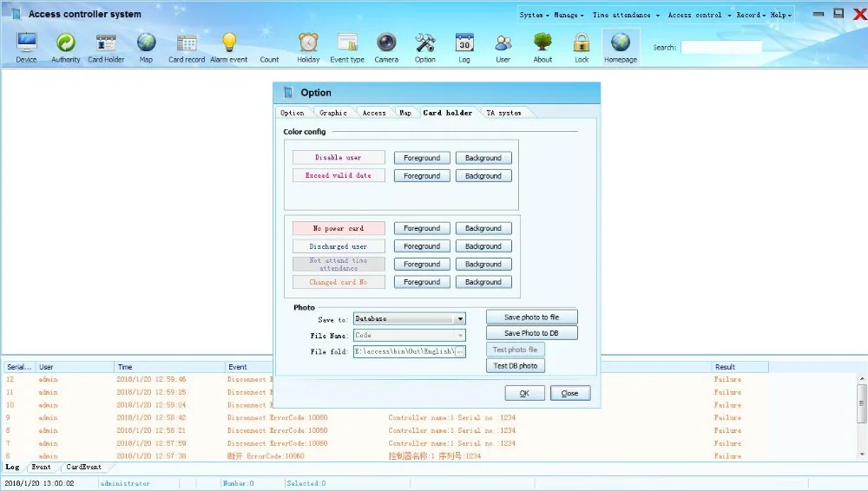Click Save photo to file button
The image size is (868, 491).
click(x=531, y=318)
